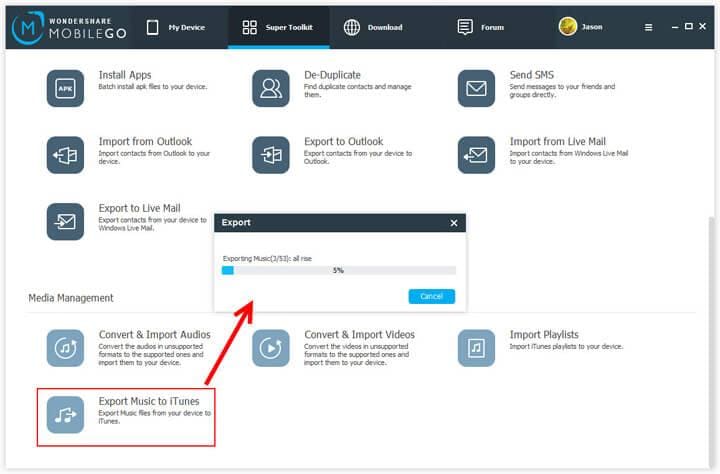The height and width of the screenshot is (474, 720).
Task: Click the Wondershare MobileGo logo
Action: coord(69,28)
